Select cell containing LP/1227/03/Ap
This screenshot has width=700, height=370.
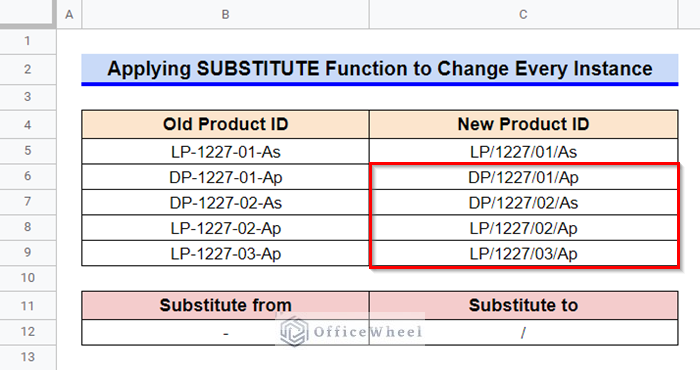pos(523,254)
